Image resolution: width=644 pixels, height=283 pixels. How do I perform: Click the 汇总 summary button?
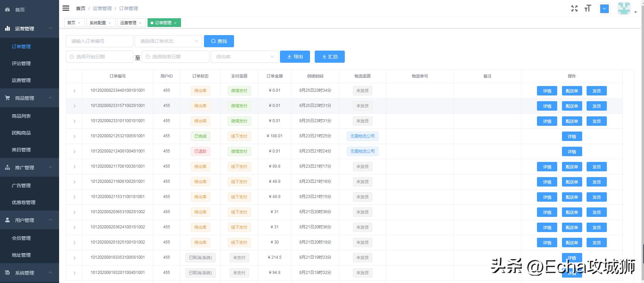tap(330, 57)
